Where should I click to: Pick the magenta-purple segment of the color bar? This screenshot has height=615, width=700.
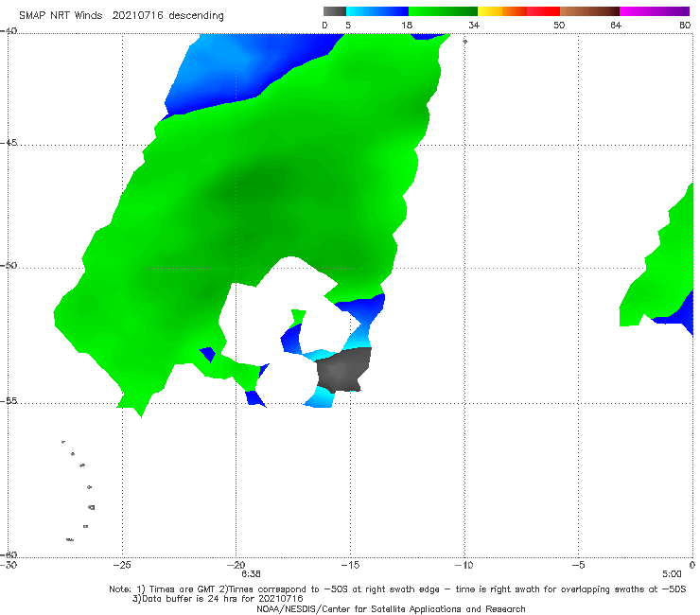(655, 11)
